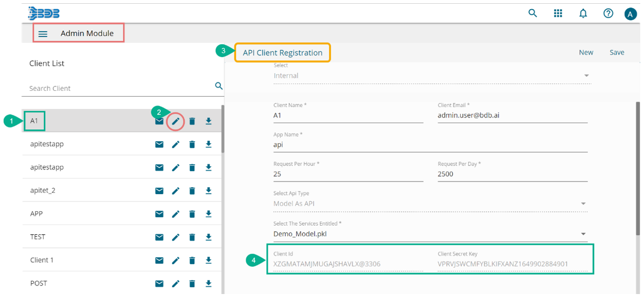Expand the Services Entitled Demo_Model.pkl dropdown

pos(583,234)
